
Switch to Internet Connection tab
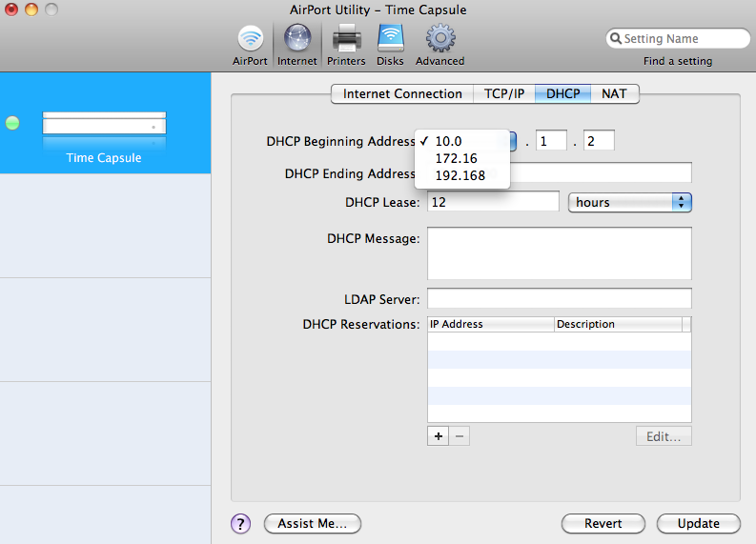[x=402, y=94]
